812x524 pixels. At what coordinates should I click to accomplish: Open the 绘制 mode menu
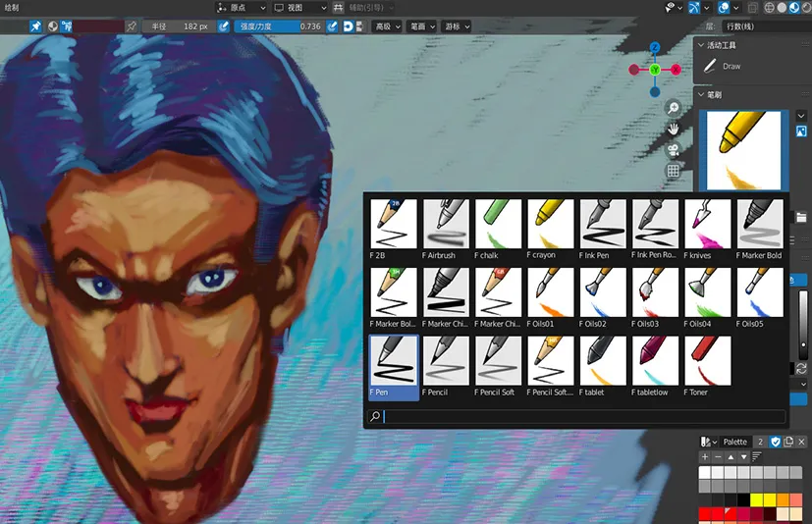tap(12, 7)
